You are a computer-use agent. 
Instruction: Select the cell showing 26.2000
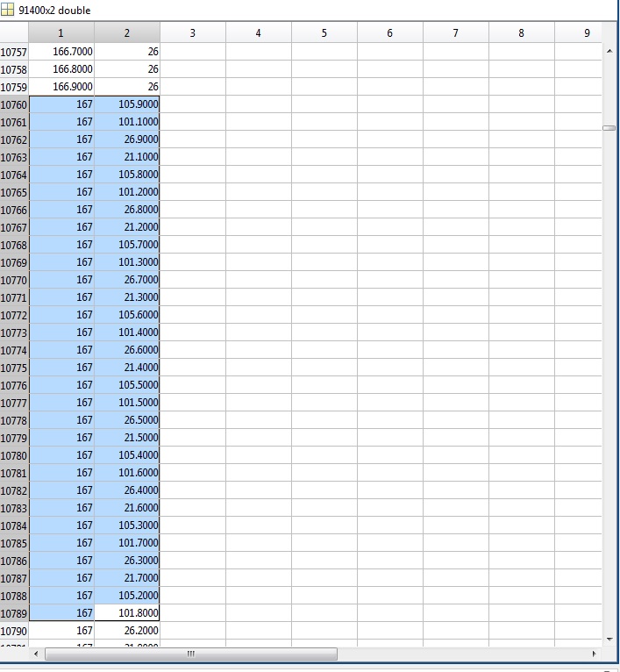(x=127, y=631)
